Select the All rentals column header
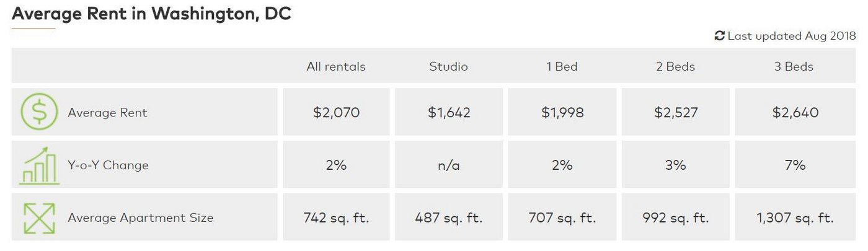The width and height of the screenshot is (868, 251). pos(336,66)
